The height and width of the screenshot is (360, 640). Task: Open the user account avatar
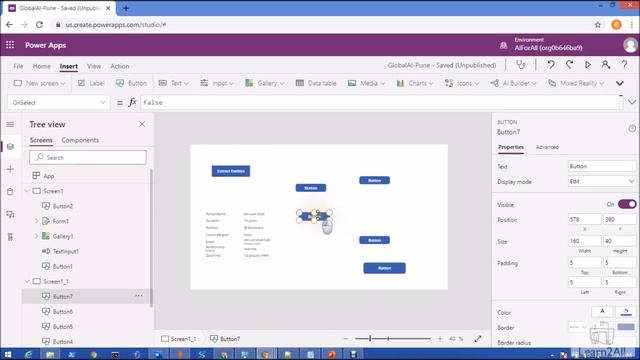pyautogui.click(x=630, y=45)
